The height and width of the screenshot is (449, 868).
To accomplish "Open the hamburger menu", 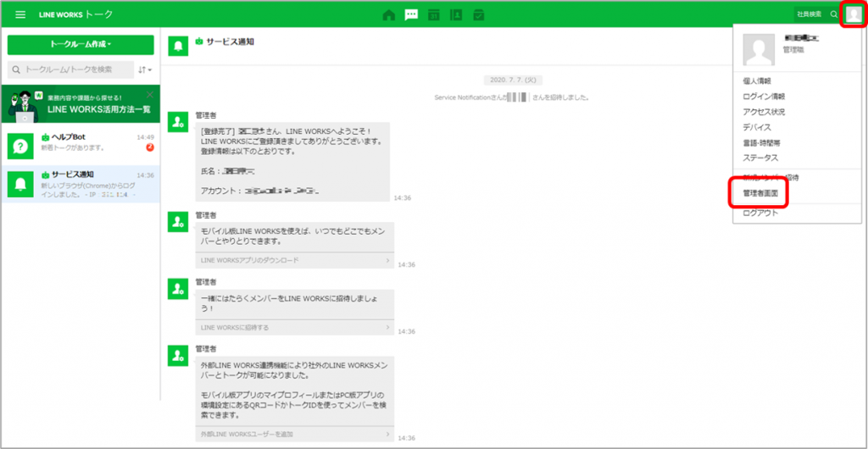I will (x=20, y=14).
